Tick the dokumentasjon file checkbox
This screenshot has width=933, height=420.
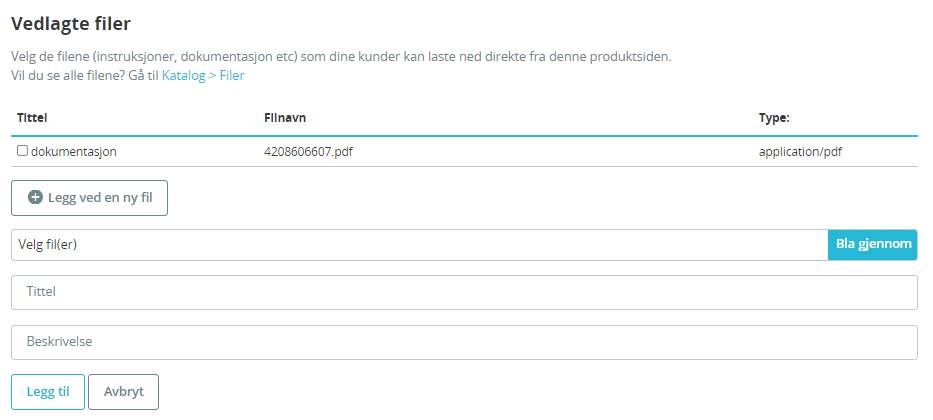click(22, 151)
